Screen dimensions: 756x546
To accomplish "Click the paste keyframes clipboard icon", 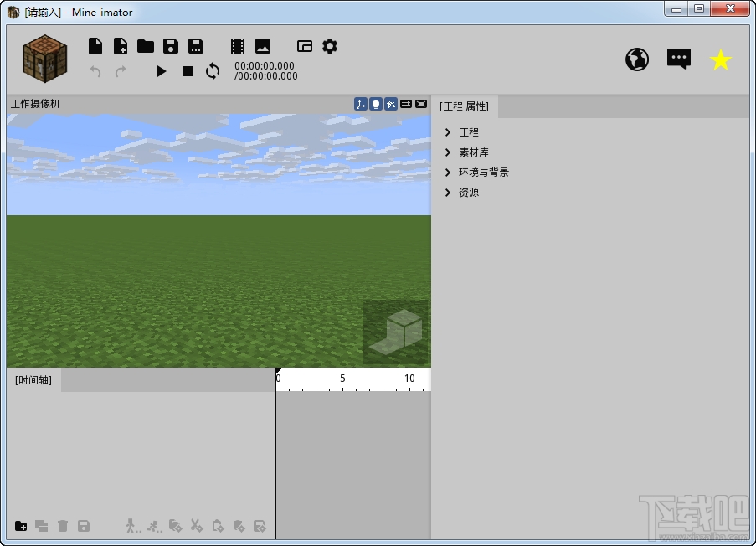I will coord(218,526).
